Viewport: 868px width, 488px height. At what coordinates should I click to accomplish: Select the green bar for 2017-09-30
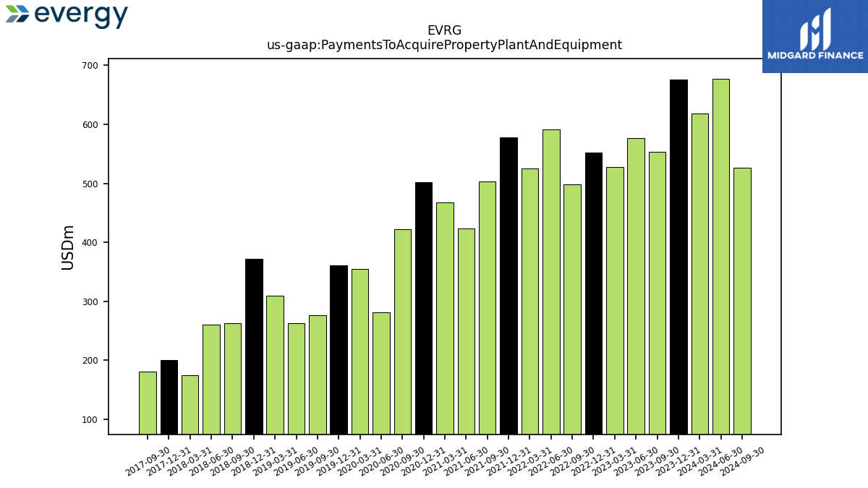[148, 403]
